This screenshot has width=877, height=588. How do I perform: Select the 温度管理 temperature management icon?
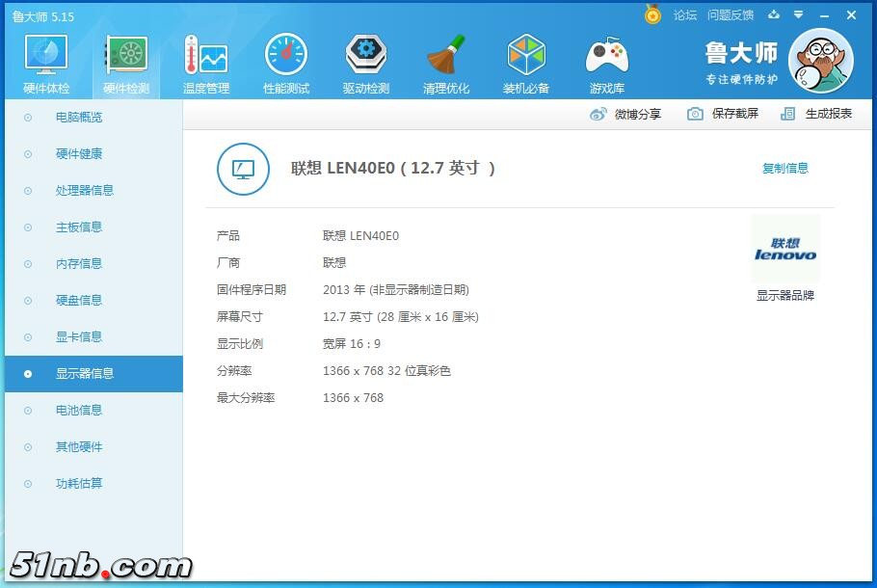tap(205, 63)
